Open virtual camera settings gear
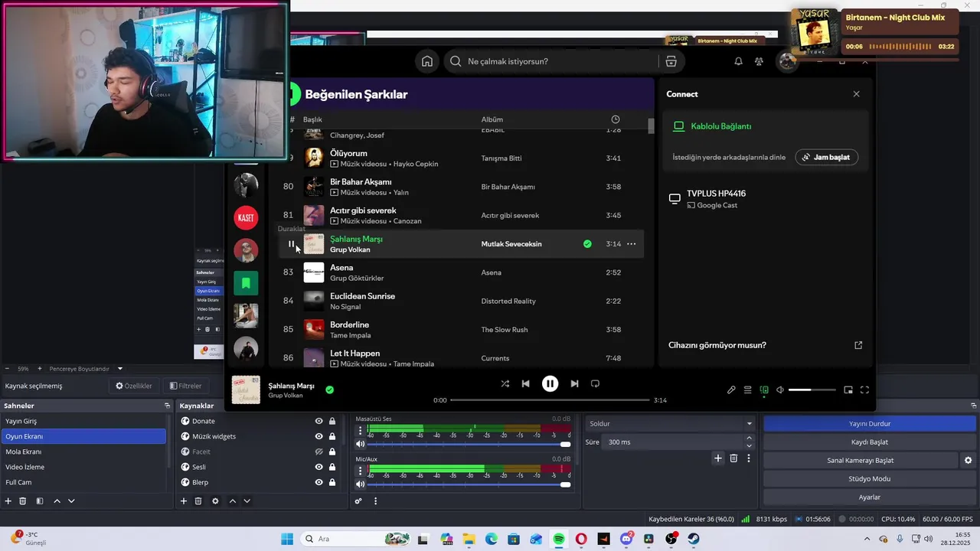The height and width of the screenshot is (551, 980). coord(968,461)
